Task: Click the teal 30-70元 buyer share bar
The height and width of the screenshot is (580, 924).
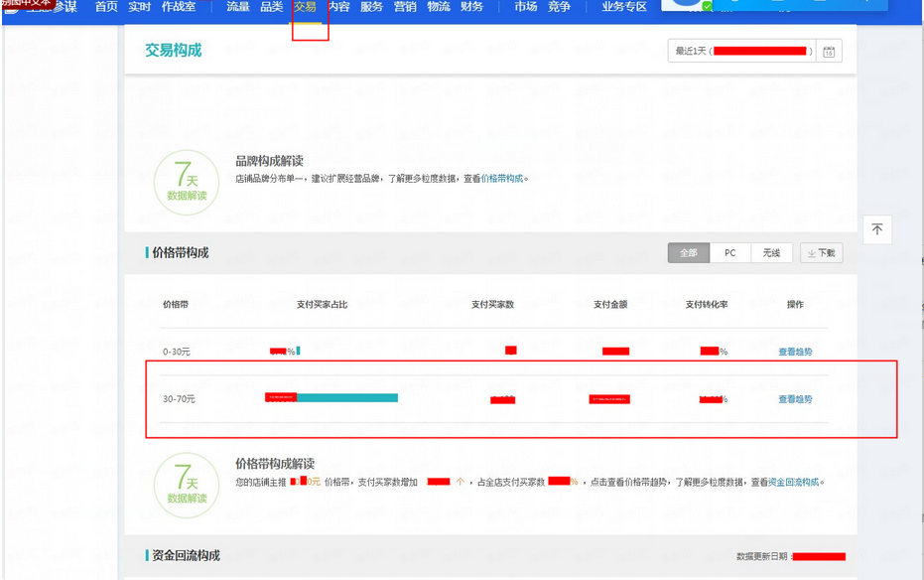Action: click(347, 398)
